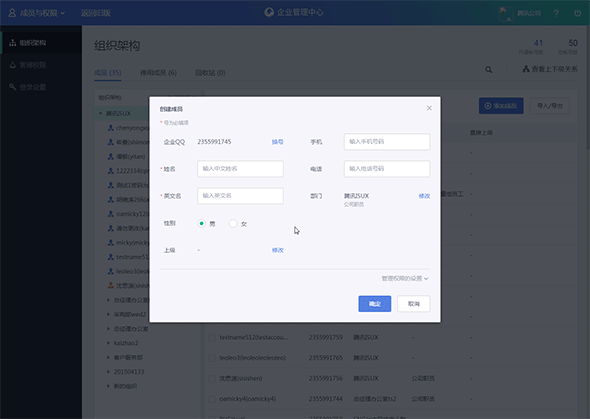This screenshot has width=590, height=419.
Task: Click the 输入手机号码 input field
Action: pyautogui.click(x=387, y=142)
